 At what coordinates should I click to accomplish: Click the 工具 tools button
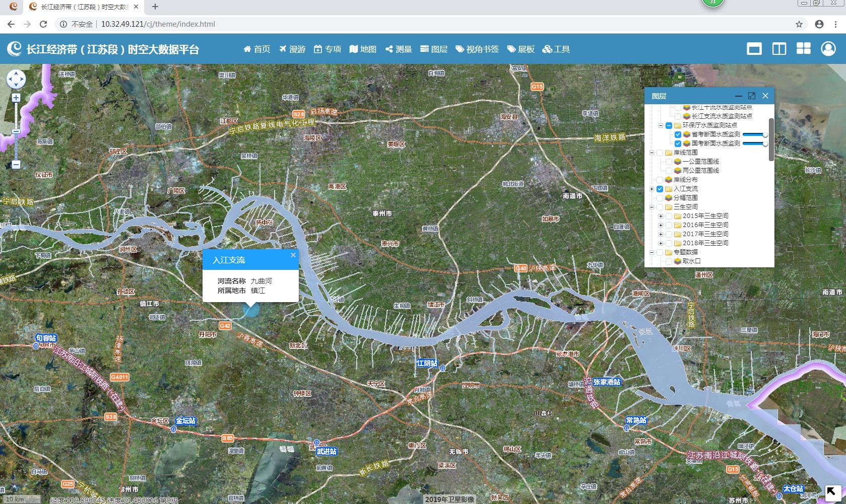point(556,49)
